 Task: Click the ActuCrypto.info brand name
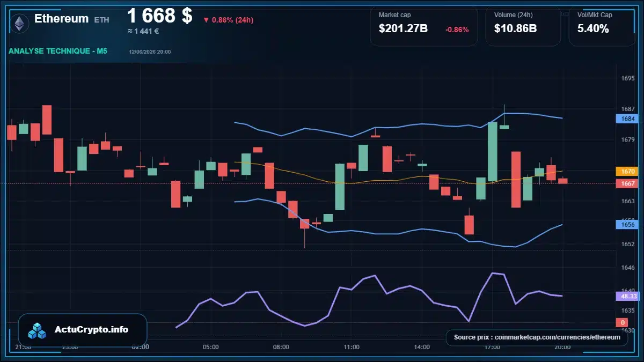tap(92, 329)
